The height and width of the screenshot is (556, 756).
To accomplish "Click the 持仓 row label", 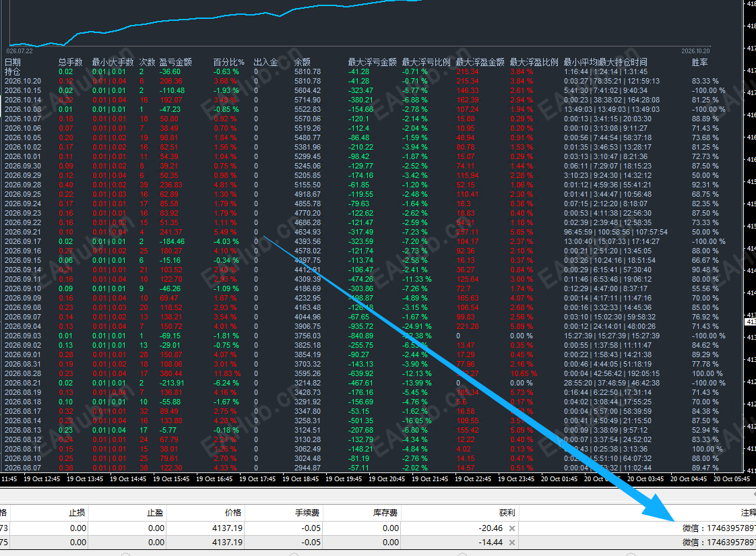I will (x=13, y=72).
